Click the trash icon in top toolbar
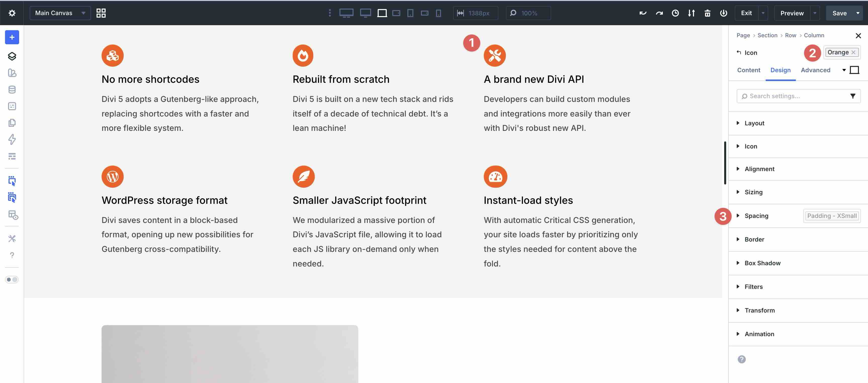868x383 pixels. pyautogui.click(x=707, y=13)
